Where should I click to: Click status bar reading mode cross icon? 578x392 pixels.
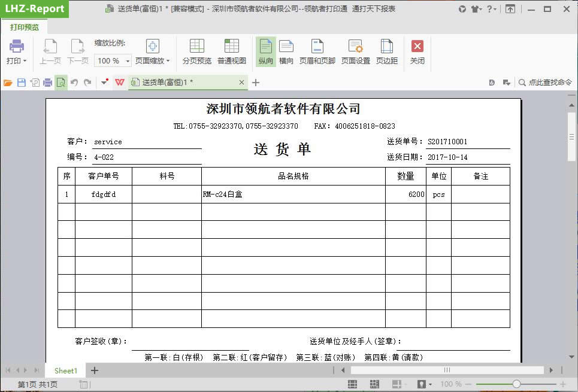coord(397,384)
